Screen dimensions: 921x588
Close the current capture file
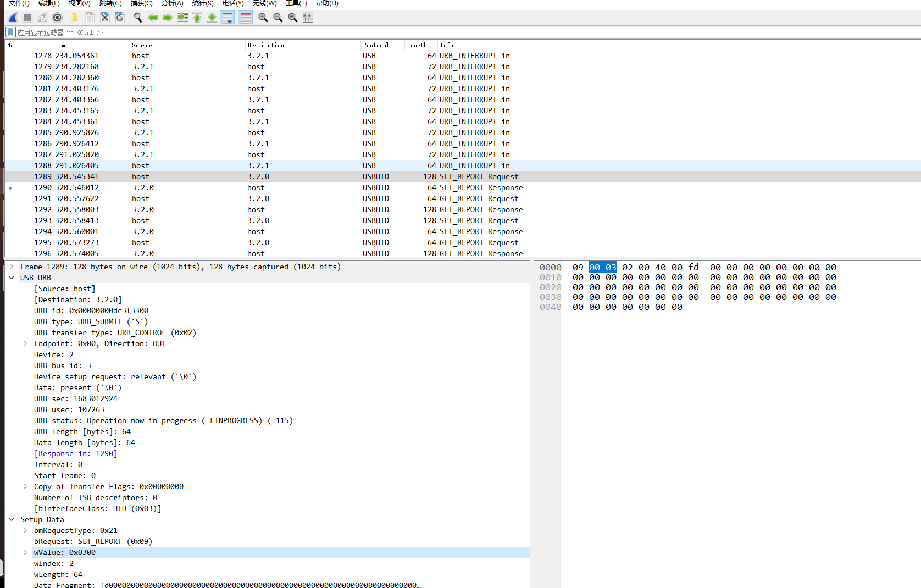(104, 18)
